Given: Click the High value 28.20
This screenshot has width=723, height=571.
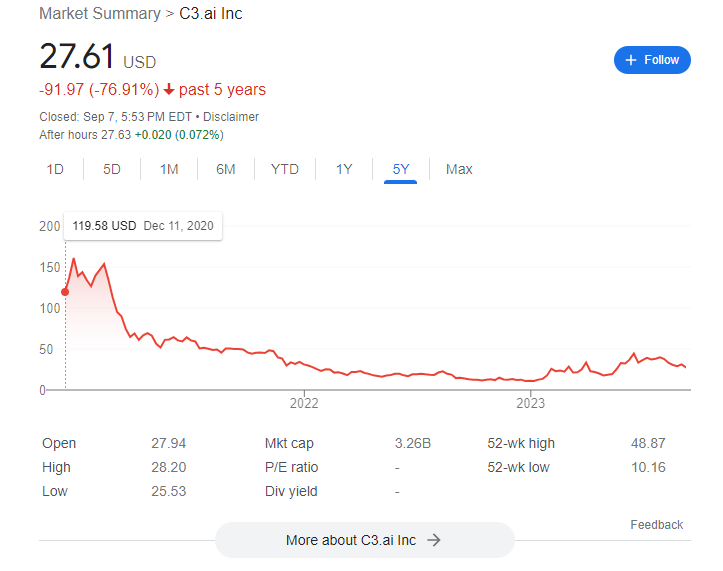Looking at the screenshot, I should click(x=169, y=467).
